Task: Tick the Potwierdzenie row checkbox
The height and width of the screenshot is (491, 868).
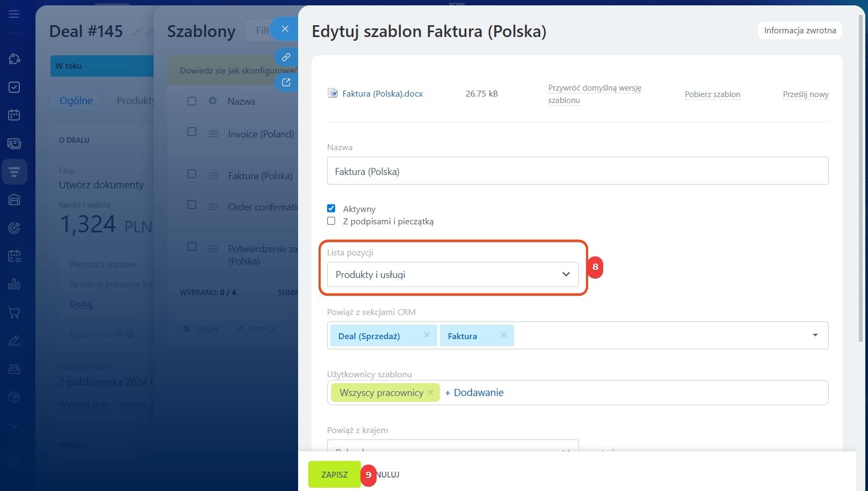Action: [192, 246]
